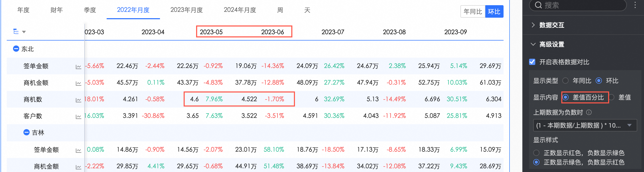Select 年同比 radio under 显示类型
Screen dimensions: 644x172
[565, 81]
